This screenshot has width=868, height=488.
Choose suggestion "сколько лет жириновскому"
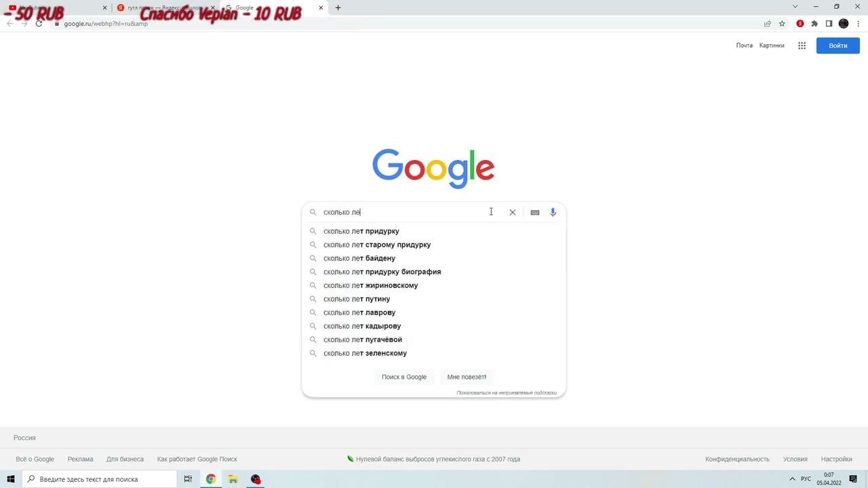point(434,285)
